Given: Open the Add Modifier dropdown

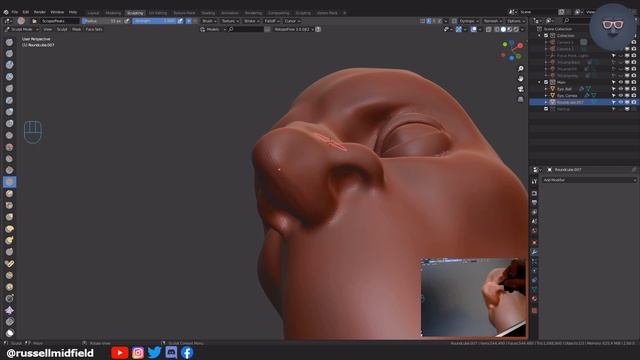Looking at the screenshot, I should click(589, 180).
